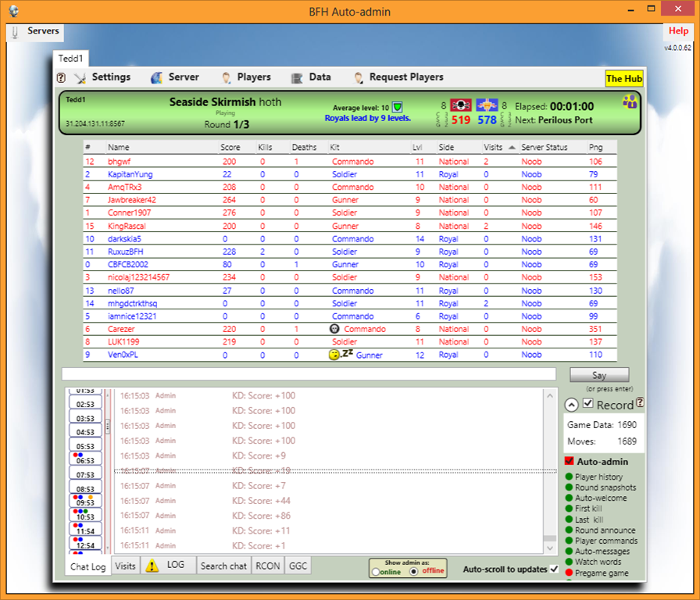Open the Search chat tab

point(223,566)
